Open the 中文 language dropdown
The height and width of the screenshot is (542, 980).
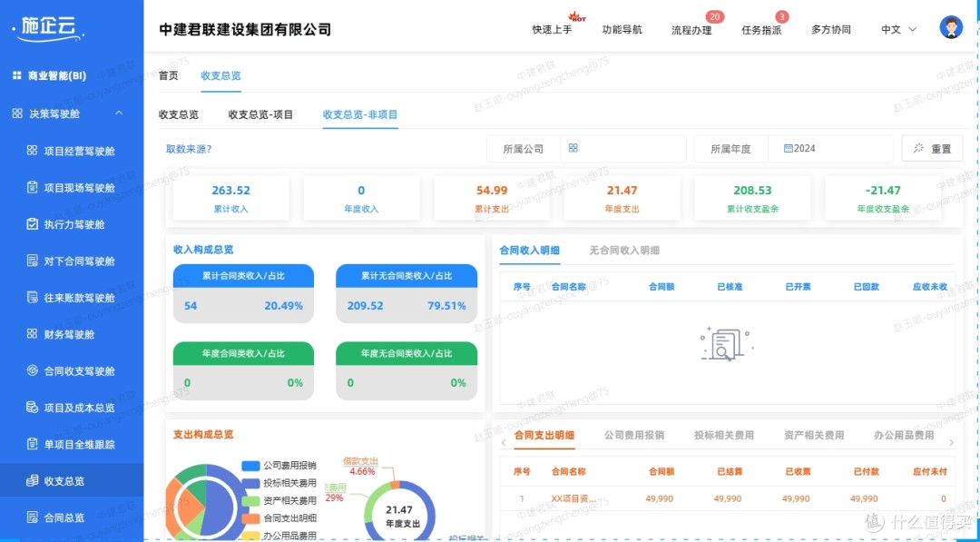pyautogui.click(x=898, y=29)
